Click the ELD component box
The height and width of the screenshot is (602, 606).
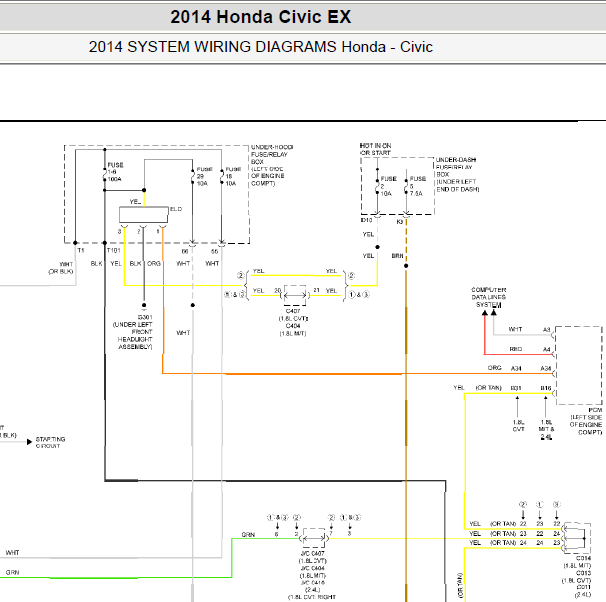coord(144,215)
